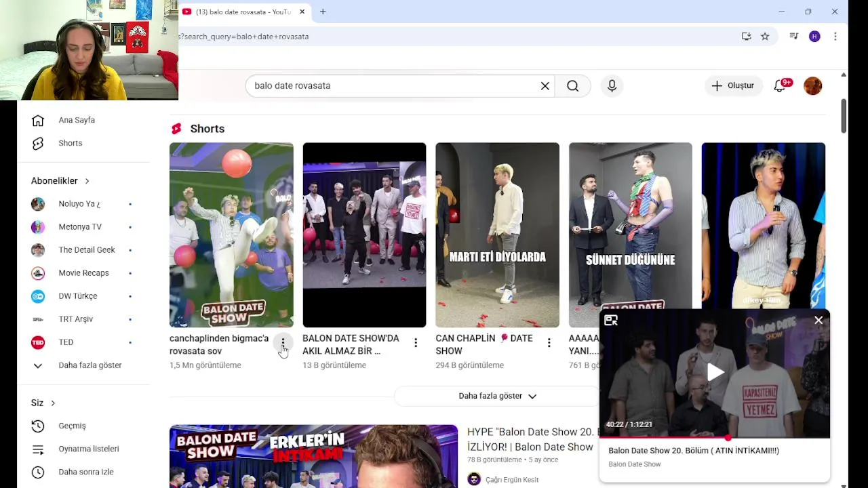The width and height of the screenshot is (868, 488).
Task: Open the Chrome three-dot menu
Action: [x=835, y=37]
